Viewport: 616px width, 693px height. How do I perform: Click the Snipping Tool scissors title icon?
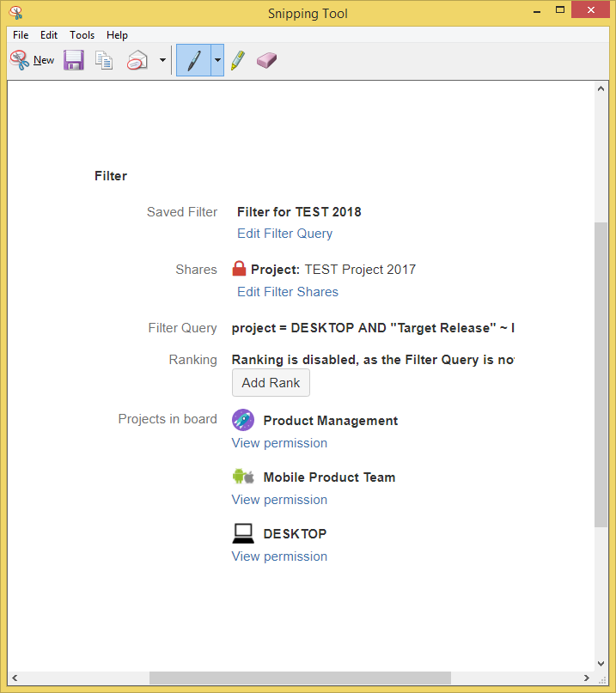(x=16, y=13)
